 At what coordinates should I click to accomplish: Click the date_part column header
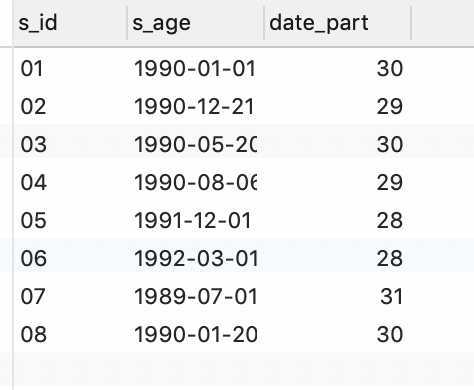pyautogui.click(x=337, y=23)
